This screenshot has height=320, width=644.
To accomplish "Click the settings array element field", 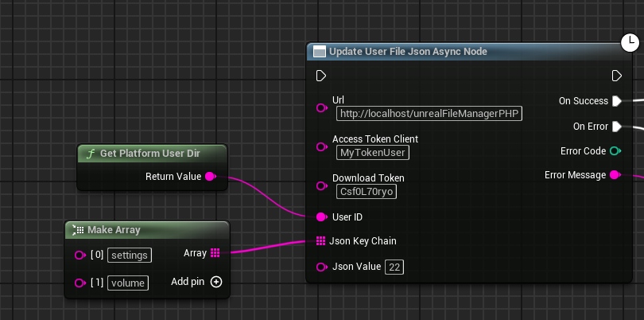I will tap(130, 256).
